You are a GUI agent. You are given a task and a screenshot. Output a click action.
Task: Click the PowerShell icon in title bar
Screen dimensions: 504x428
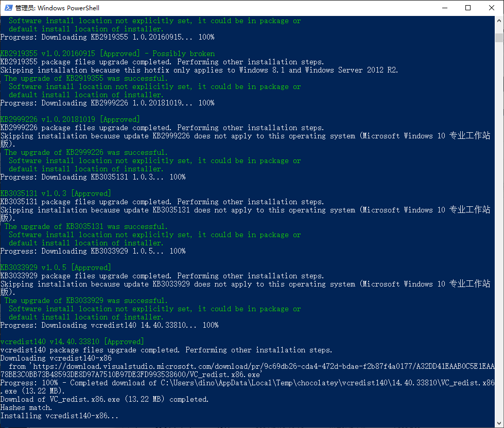[8, 8]
